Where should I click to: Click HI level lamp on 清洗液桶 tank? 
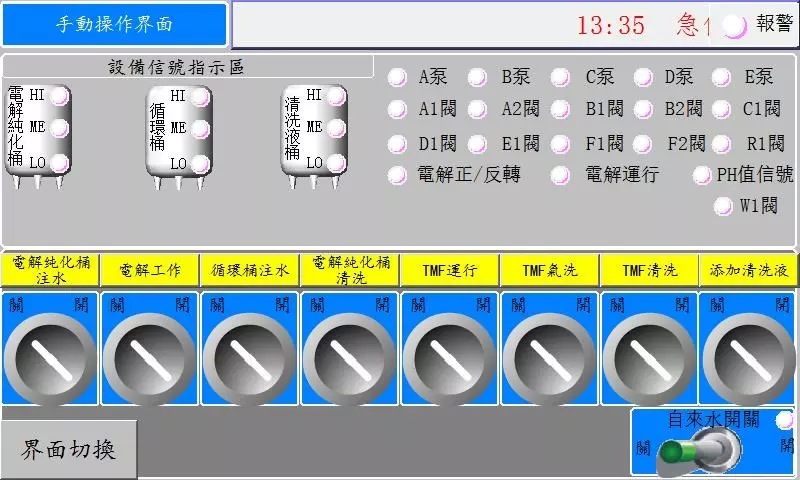click(336, 96)
